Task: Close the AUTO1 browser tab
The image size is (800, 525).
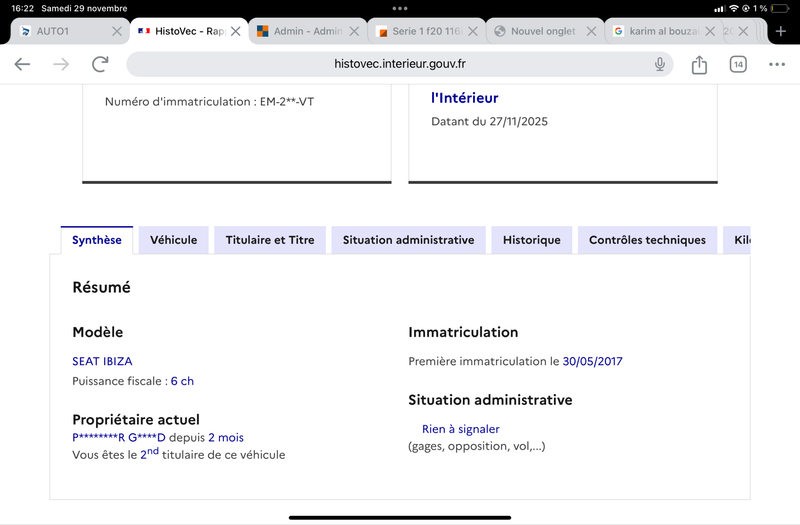Action: click(x=116, y=31)
